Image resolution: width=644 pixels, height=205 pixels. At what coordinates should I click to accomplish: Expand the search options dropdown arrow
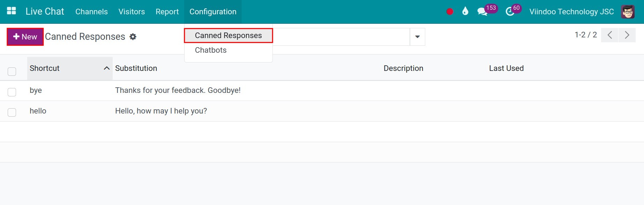(417, 37)
